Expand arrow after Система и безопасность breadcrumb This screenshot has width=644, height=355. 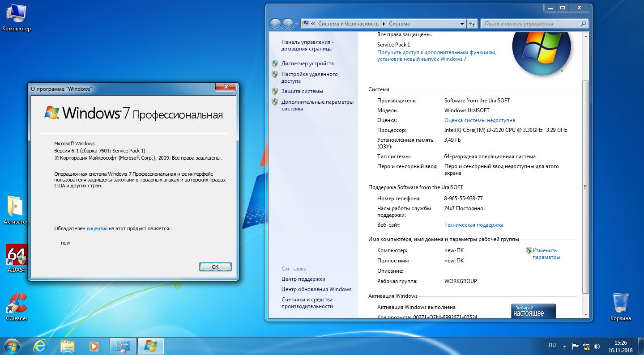[x=384, y=24]
